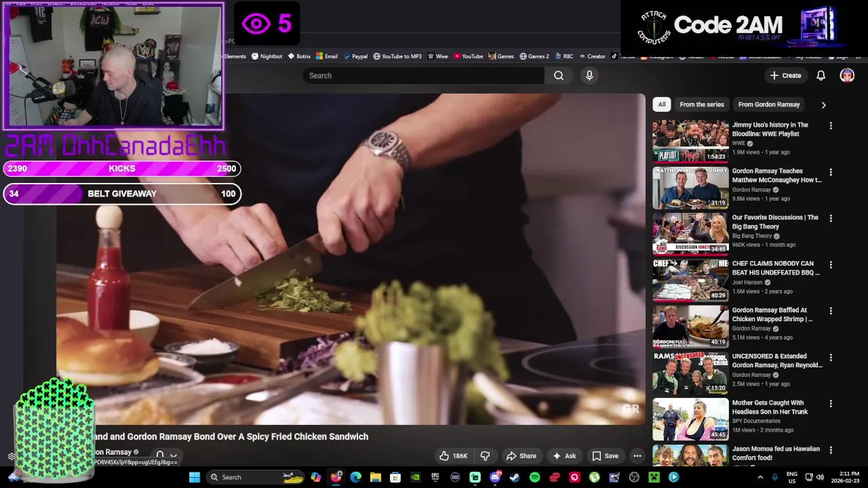Toggle microphone icon in system tray
The height and width of the screenshot is (488, 868).
(x=774, y=477)
